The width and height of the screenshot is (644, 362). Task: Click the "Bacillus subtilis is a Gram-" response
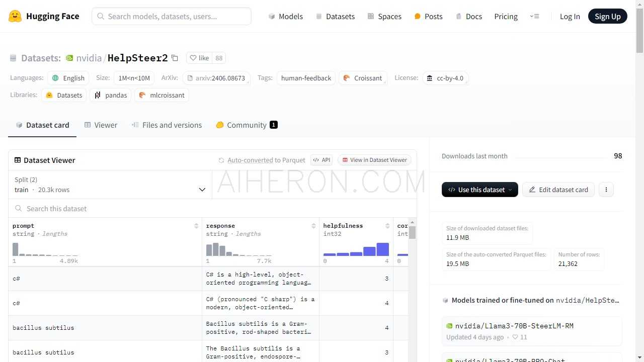pos(261,328)
